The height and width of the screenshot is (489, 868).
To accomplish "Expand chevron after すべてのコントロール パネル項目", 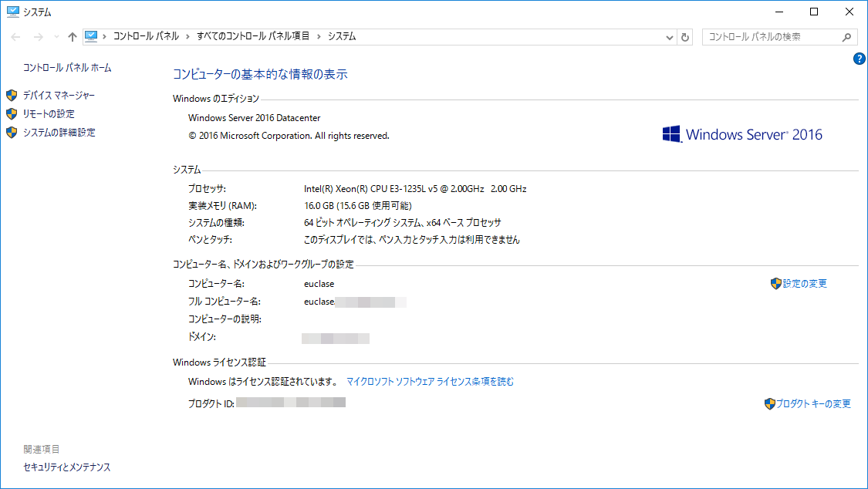I will point(319,36).
